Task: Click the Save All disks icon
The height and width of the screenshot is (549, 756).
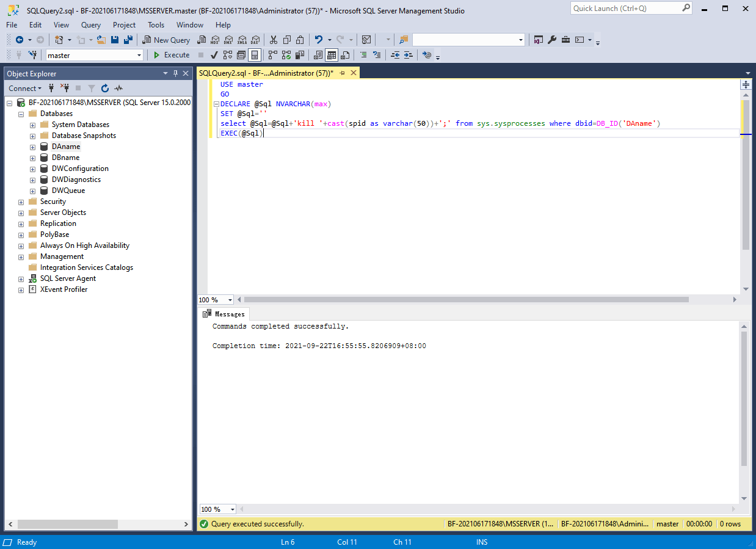Action: tap(128, 40)
